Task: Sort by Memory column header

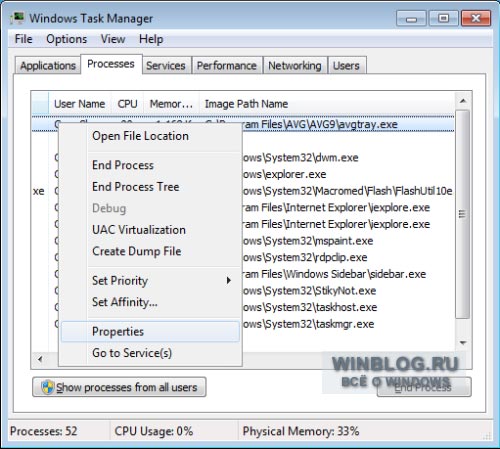Action: point(171,104)
